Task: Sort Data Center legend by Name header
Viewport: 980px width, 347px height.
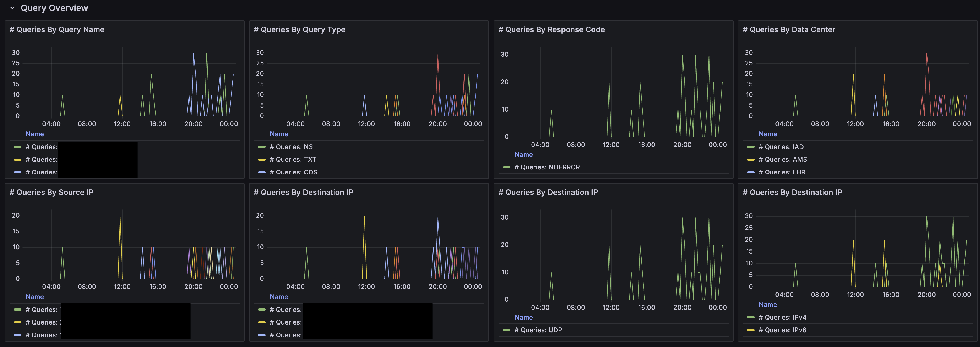Action: (x=767, y=134)
